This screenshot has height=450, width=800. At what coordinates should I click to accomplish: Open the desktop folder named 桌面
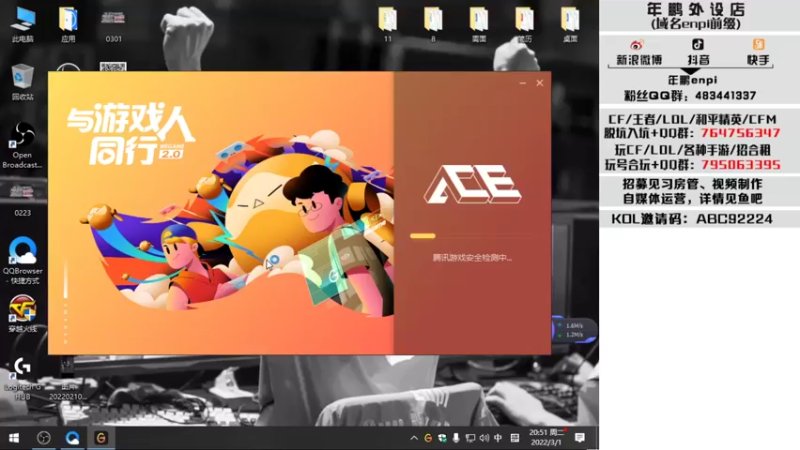point(570,24)
